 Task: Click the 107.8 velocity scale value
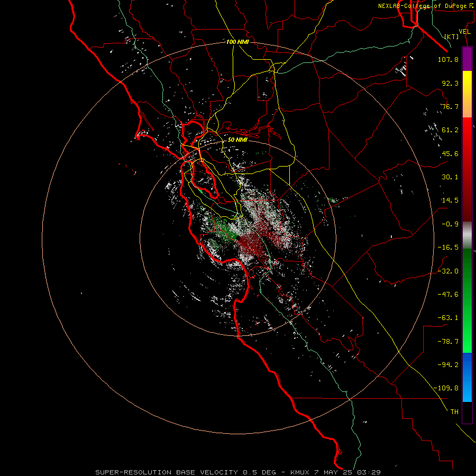point(448,59)
